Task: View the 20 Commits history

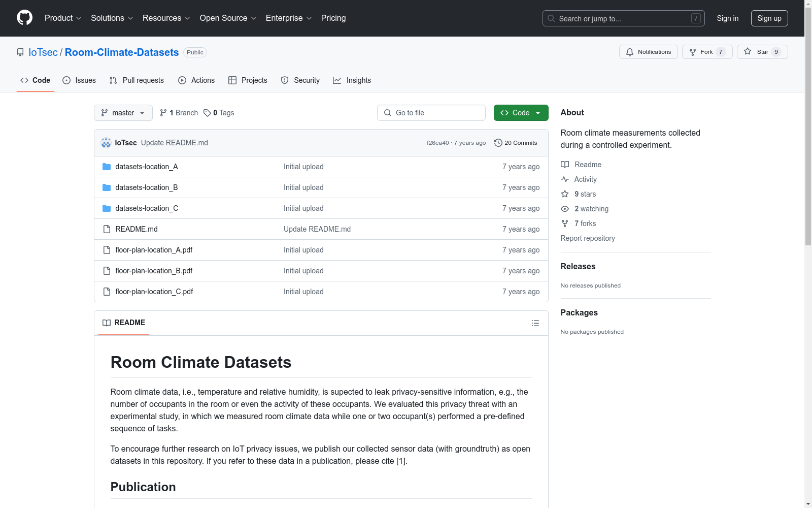Action: (x=516, y=143)
